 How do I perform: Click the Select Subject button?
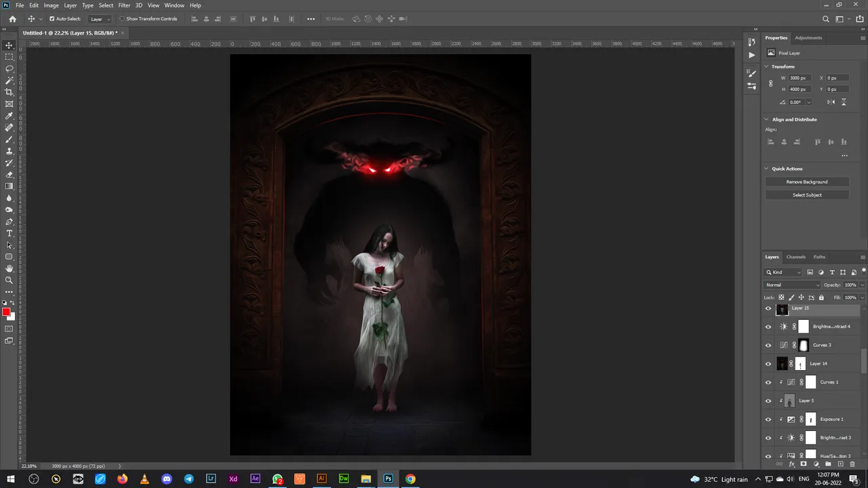pyautogui.click(x=807, y=195)
